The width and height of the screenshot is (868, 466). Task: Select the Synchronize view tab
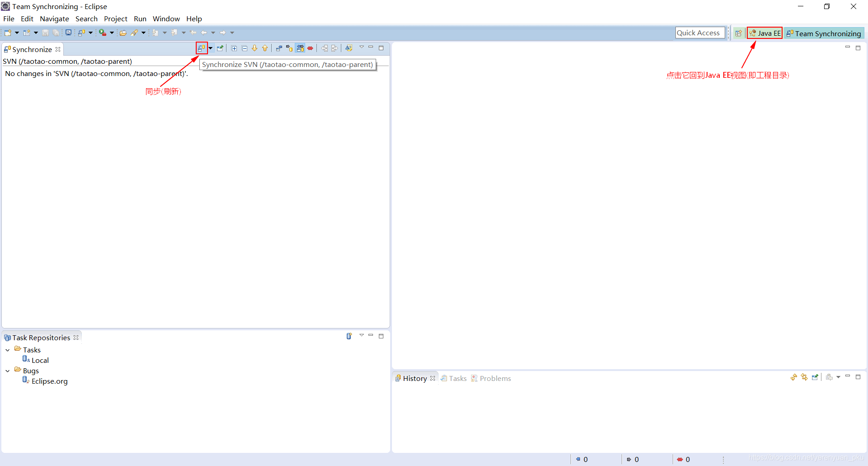(x=32, y=49)
